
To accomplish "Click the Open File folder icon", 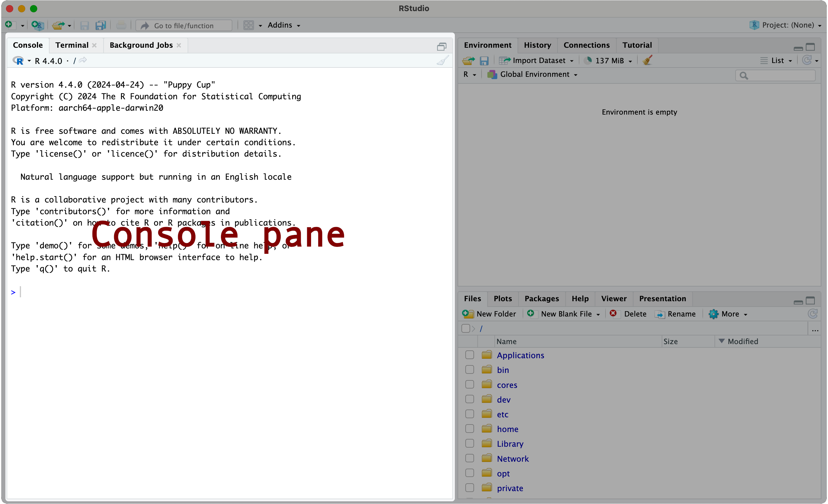I will point(59,25).
